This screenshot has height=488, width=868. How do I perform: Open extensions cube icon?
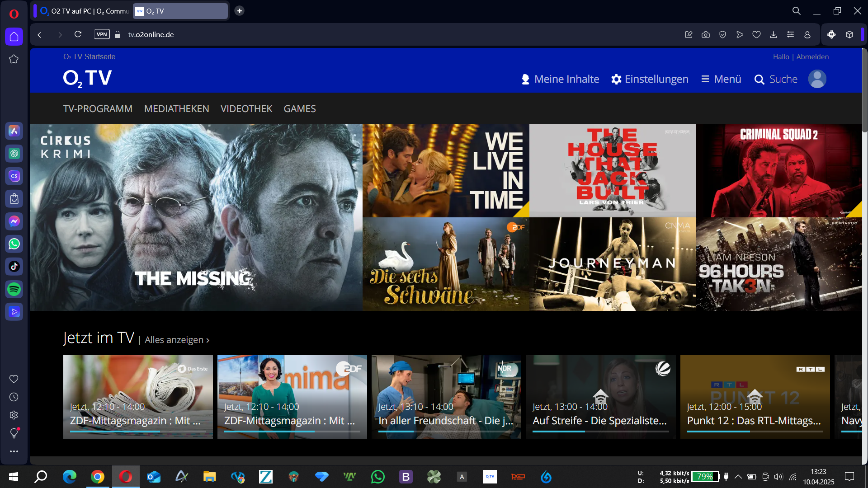coord(849,35)
